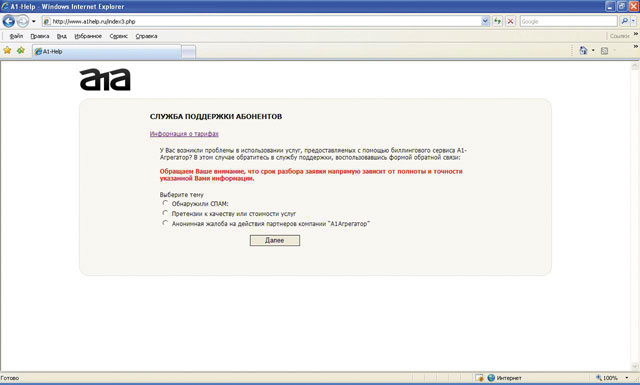This screenshot has width=640, height=385.
Task: Click the 100% zoom level control
Action: click(x=607, y=378)
